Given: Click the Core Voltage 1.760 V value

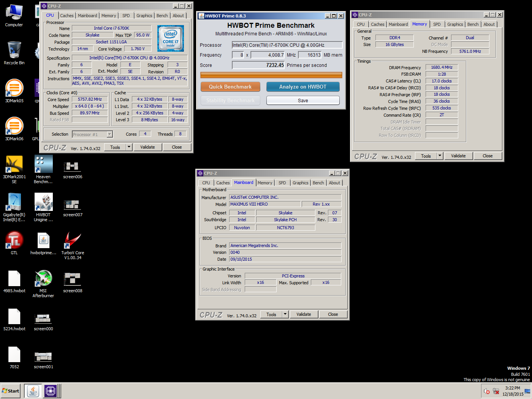Looking at the screenshot, I should (x=138, y=49).
